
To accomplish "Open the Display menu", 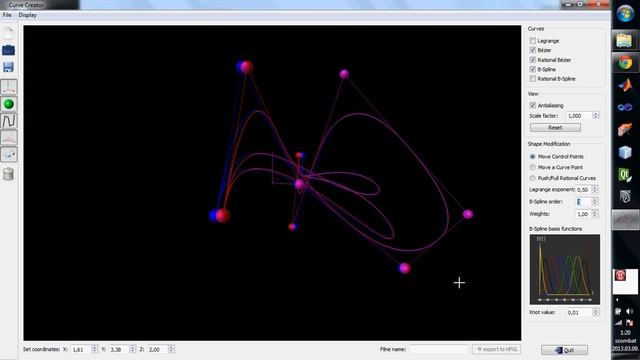I will point(27,15).
